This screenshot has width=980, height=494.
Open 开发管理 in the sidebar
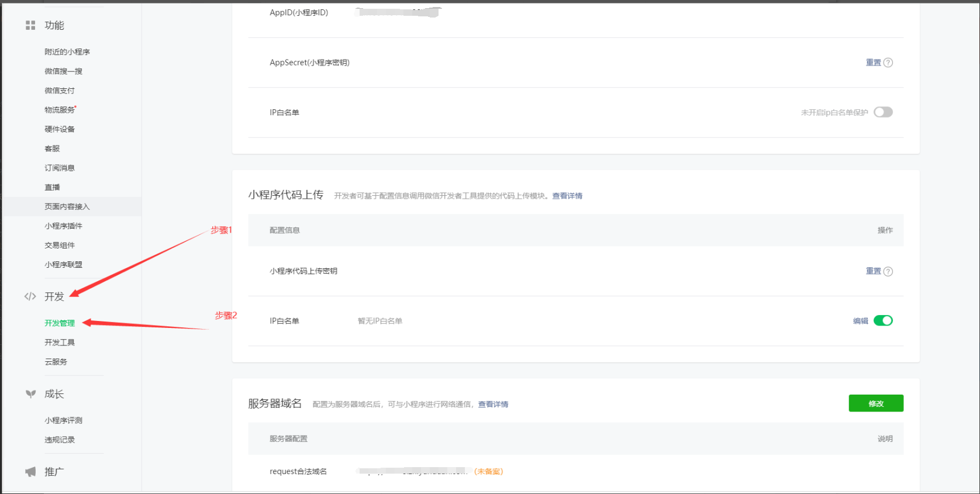coord(60,323)
